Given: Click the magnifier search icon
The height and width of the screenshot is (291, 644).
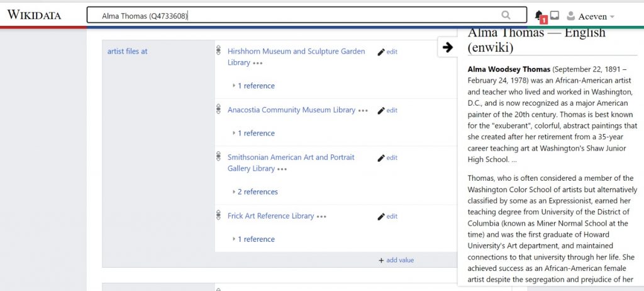Looking at the screenshot, I should click(506, 15).
